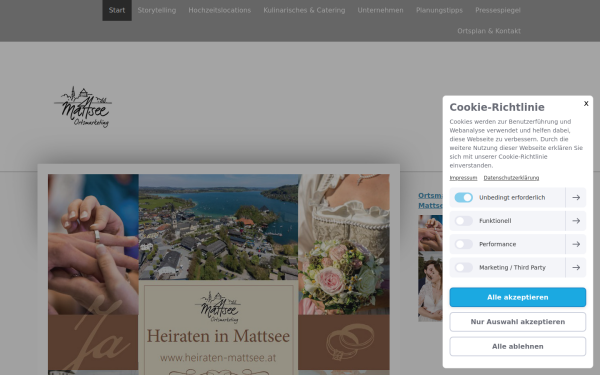This screenshot has height=375, width=600.
Task: Open the Pressespiegel menu item
Action: tap(498, 10)
